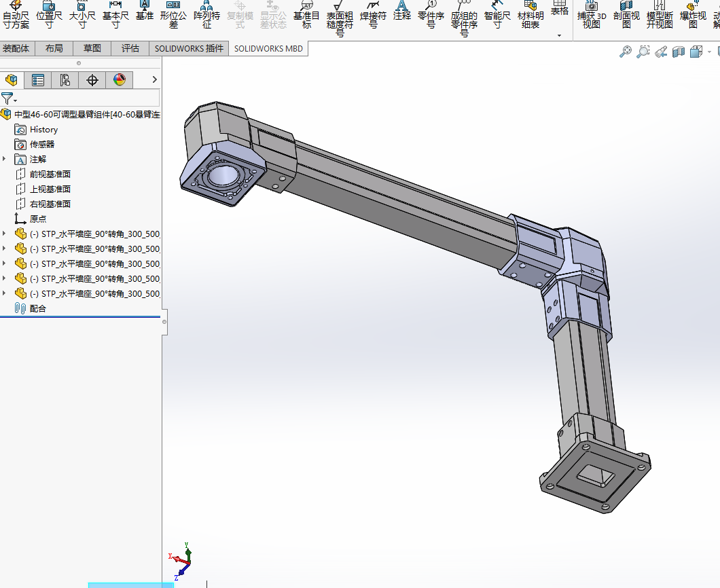Click the Zoom to Fit magnifier icon

pyautogui.click(x=626, y=52)
